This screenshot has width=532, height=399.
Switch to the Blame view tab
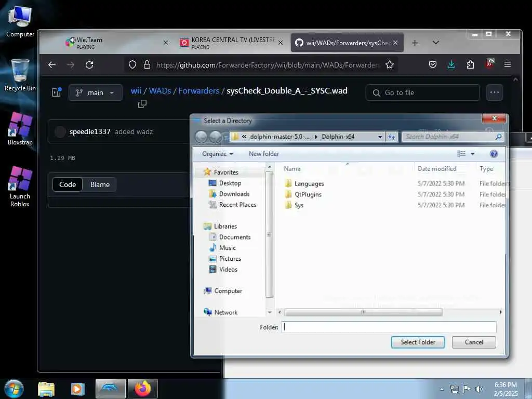click(x=100, y=184)
